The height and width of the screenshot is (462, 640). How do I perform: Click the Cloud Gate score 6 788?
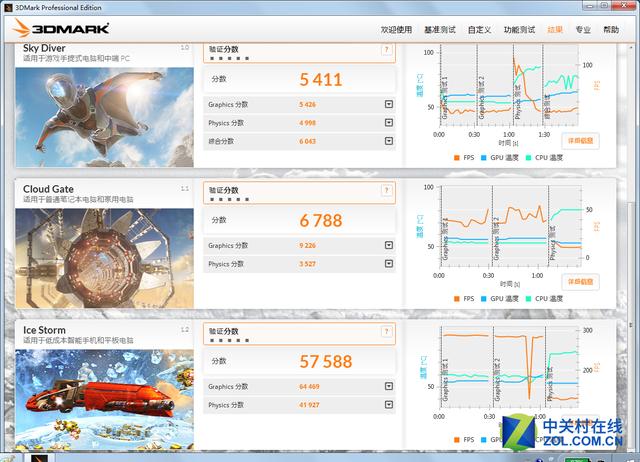(x=321, y=221)
